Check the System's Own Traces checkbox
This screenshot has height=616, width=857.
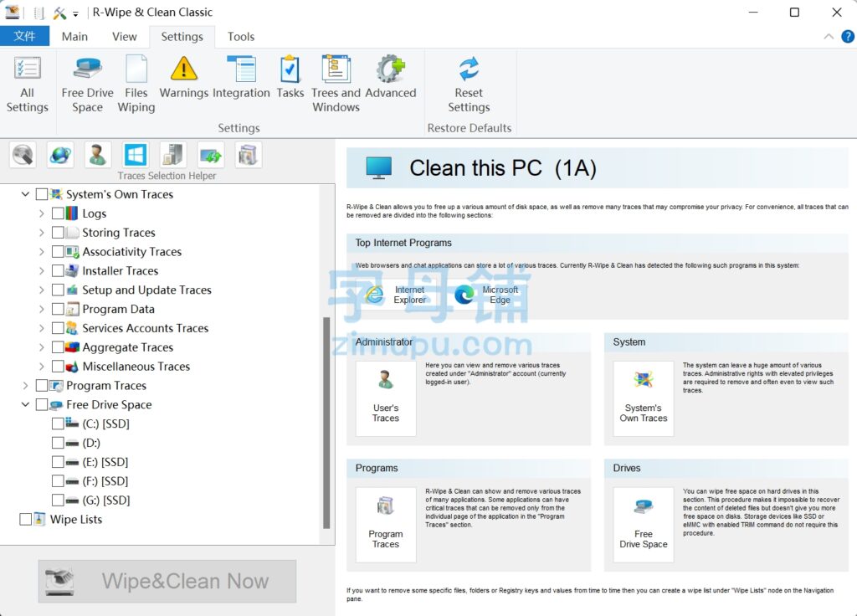point(42,194)
